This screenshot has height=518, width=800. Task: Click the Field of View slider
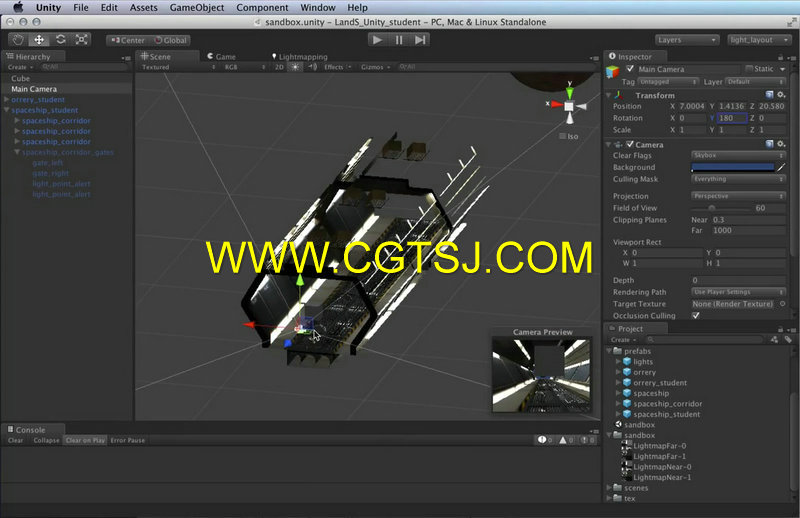click(x=720, y=208)
